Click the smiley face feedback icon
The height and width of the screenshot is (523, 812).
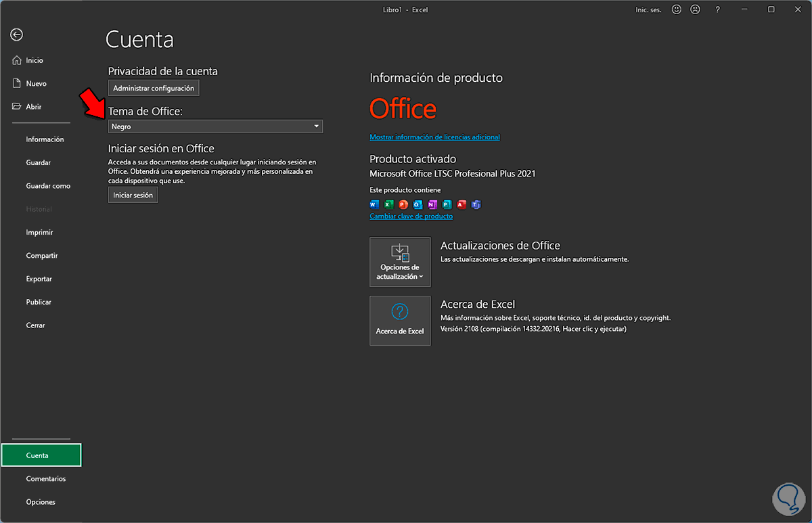tap(677, 9)
